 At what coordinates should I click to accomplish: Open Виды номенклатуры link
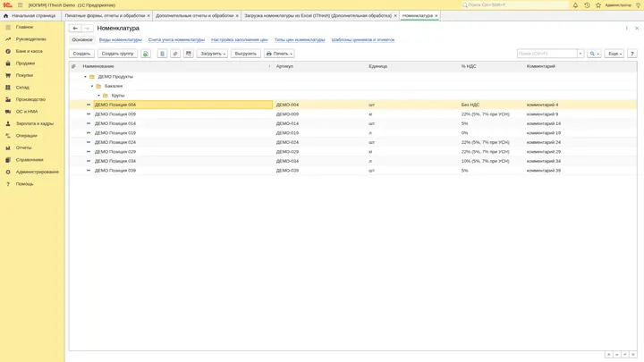121,40
